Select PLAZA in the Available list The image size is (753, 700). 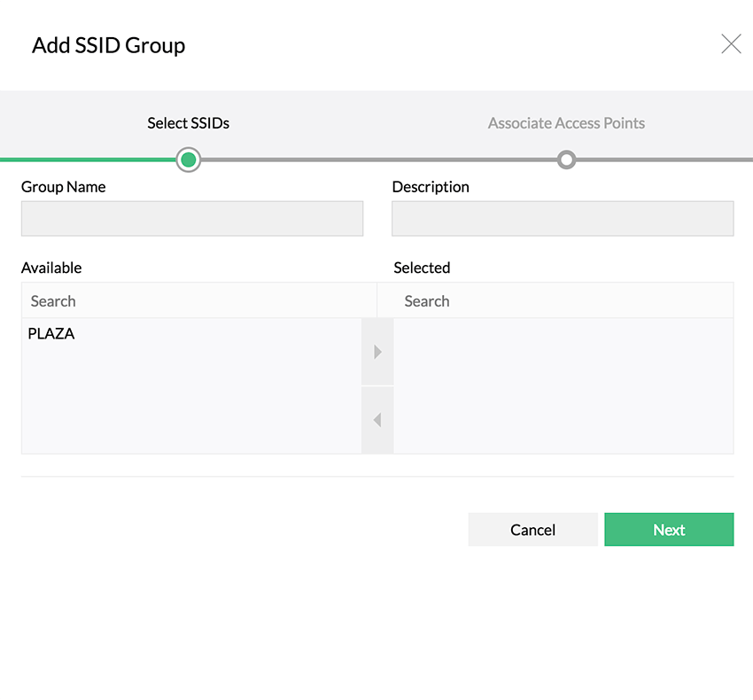click(x=51, y=334)
